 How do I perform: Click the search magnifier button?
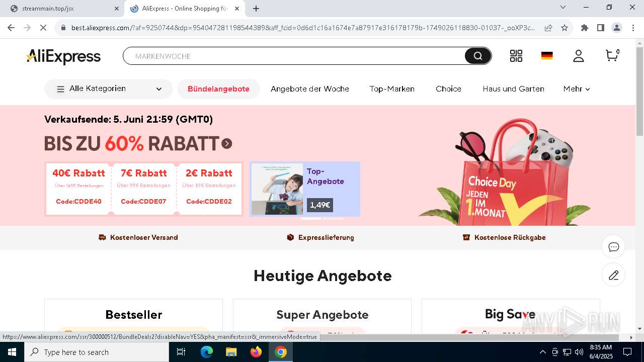pos(477,56)
